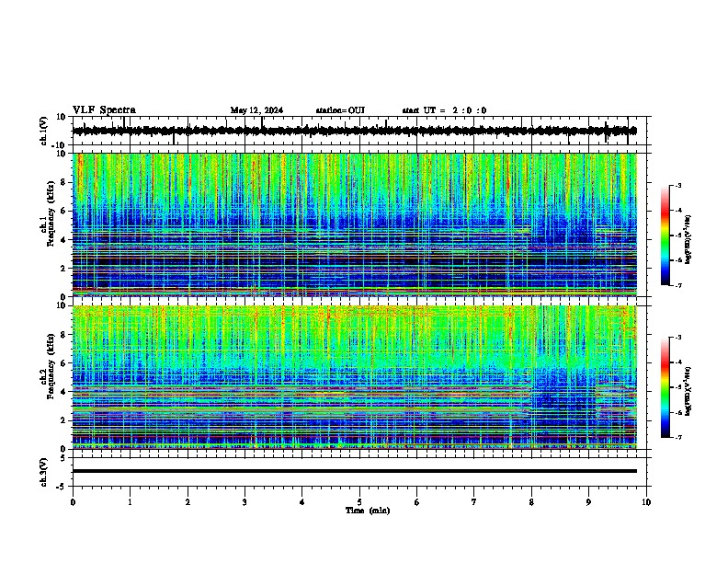The height and width of the screenshot is (563, 728).
Task: Click the "-7" label on ch.2 color scale
Action: click(x=678, y=438)
